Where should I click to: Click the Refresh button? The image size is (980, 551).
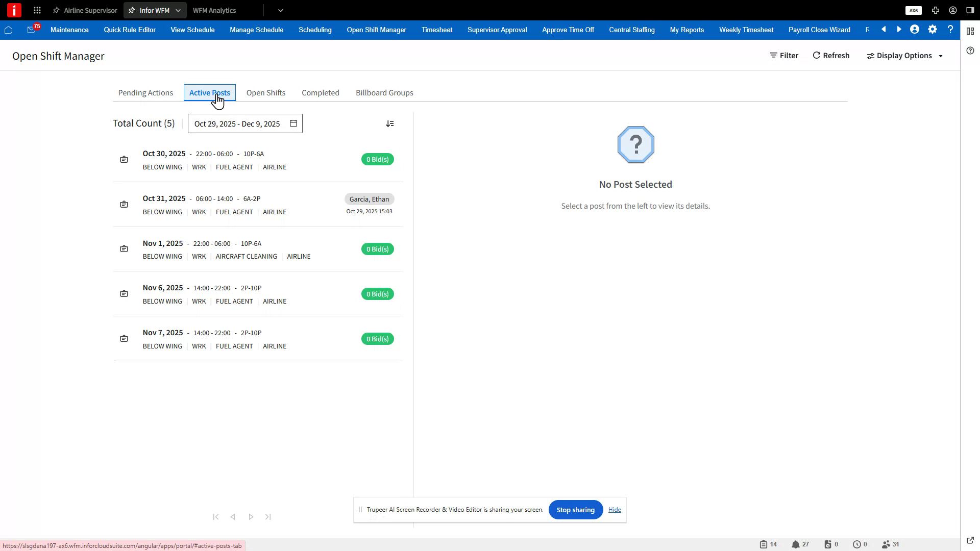(x=830, y=56)
